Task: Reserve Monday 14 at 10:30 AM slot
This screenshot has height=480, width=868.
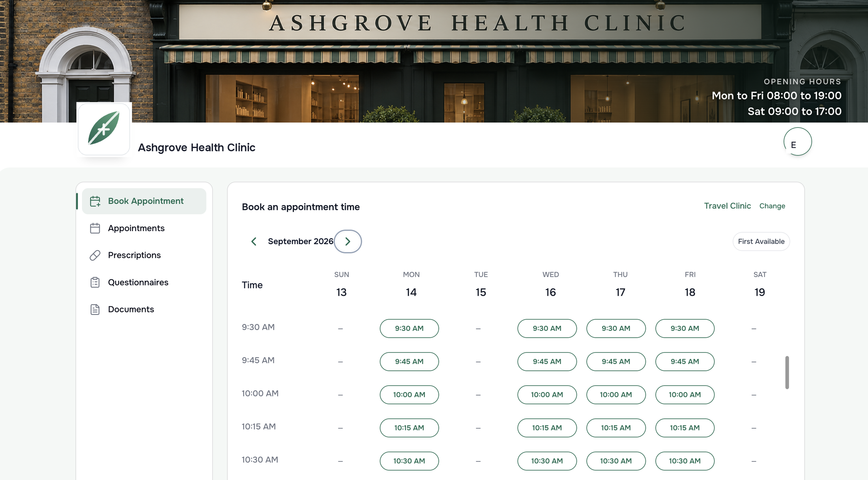Action: coord(409,461)
